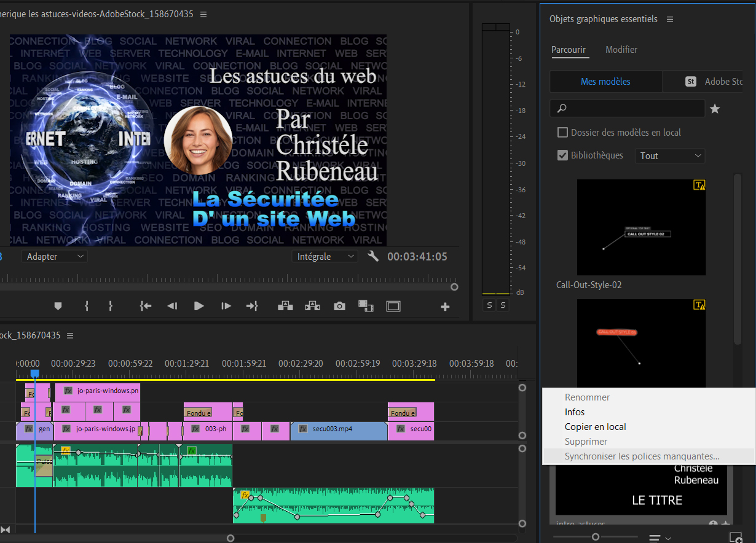
Task: Select Copier en local from context menu
Action: click(x=595, y=427)
